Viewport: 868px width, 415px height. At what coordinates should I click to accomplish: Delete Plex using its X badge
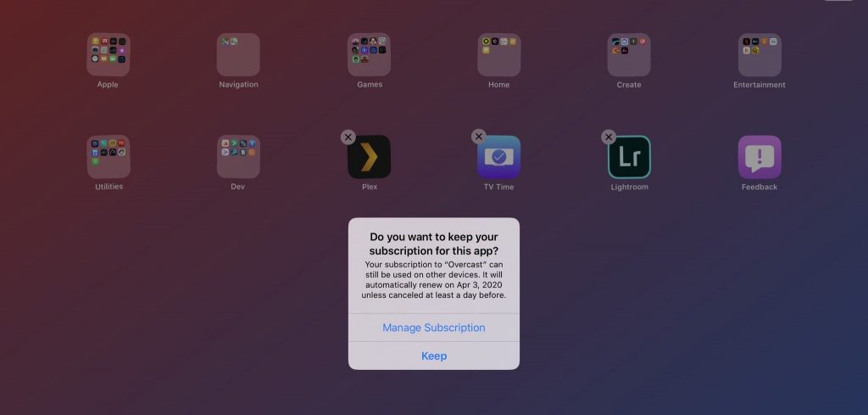(x=348, y=137)
